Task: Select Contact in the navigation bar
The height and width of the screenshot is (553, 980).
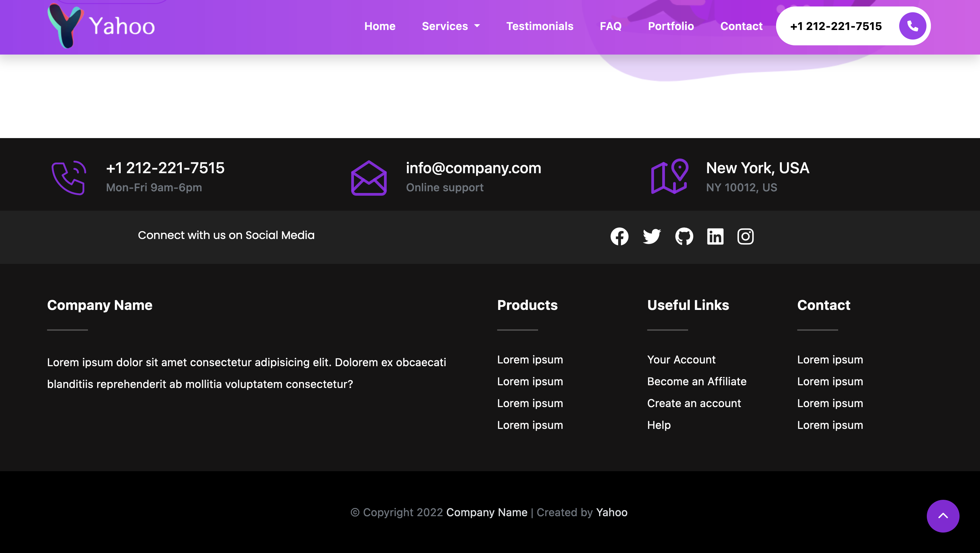Action: (x=741, y=26)
